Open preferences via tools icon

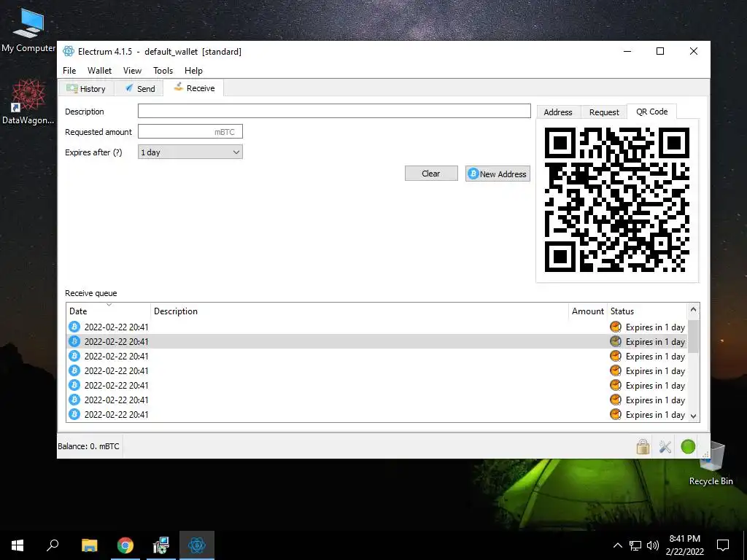pyautogui.click(x=665, y=447)
